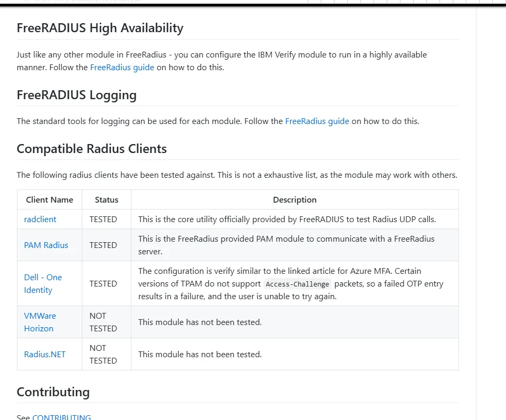Click TESTED status in Dell row
506x420 pixels.
point(103,283)
